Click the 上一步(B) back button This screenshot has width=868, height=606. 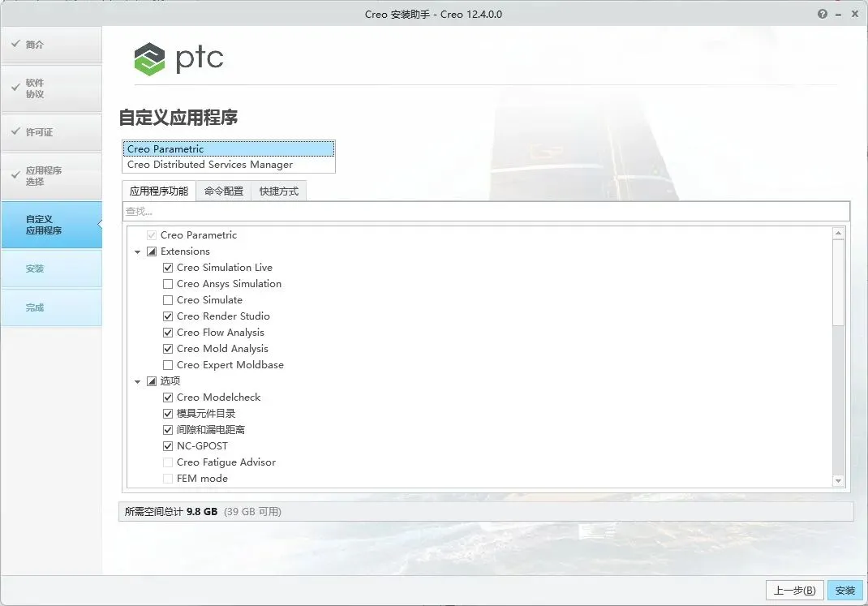coord(795,591)
